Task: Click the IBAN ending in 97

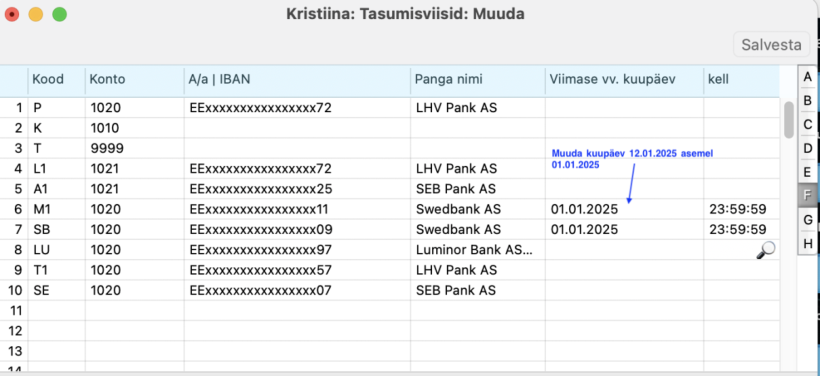Action: tap(260, 250)
